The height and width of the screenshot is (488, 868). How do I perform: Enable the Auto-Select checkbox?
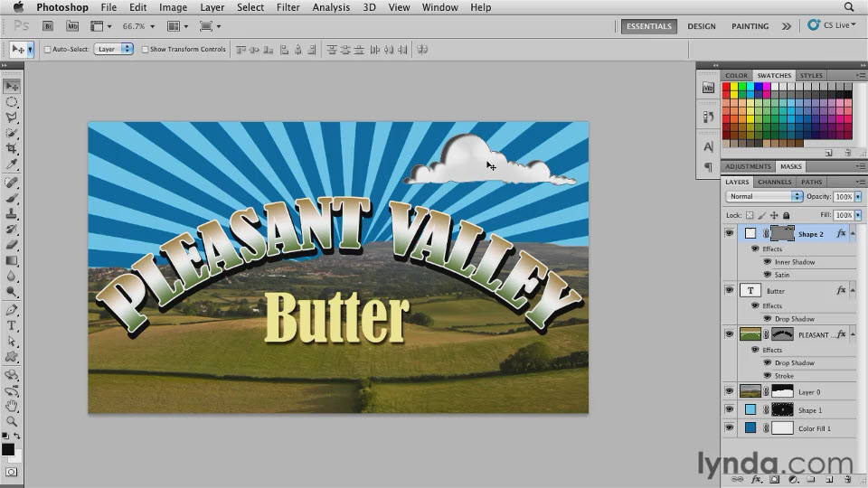(x=48, y=50)
